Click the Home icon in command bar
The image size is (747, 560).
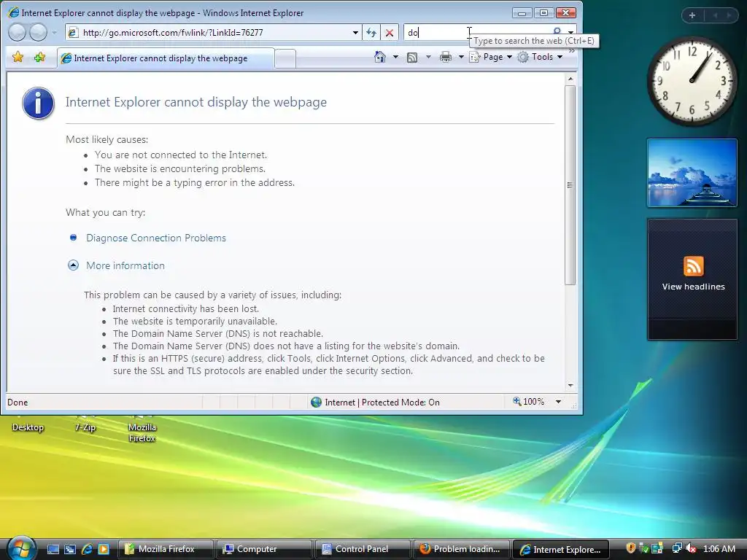pos(379,57)
